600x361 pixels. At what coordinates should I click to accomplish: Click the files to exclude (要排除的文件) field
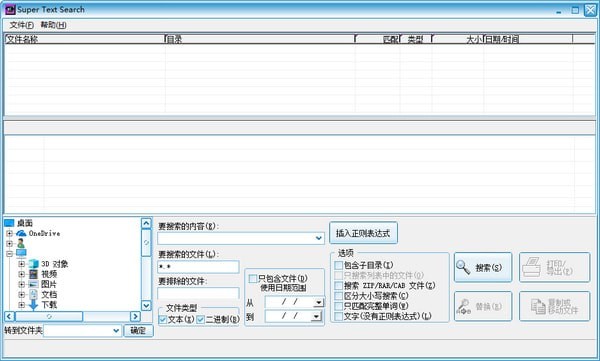(198, 293)
